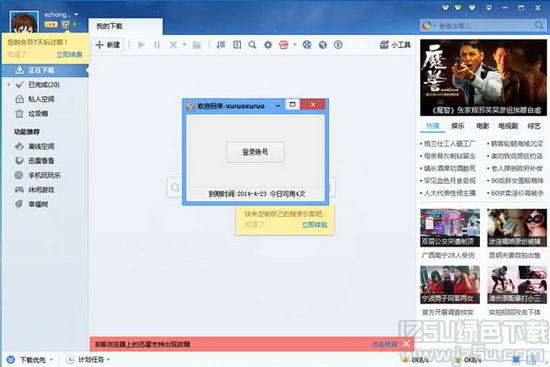Click the open folder icon in toolbar

pos(197,45)
